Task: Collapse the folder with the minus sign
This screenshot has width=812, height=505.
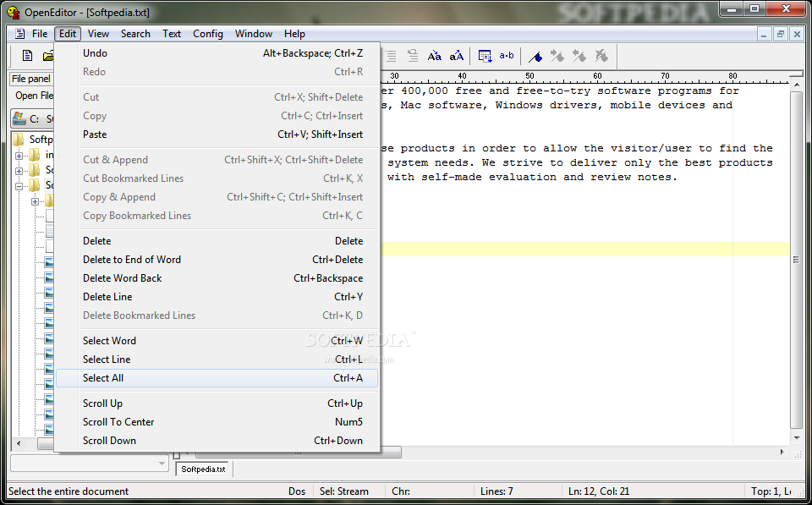Action: pyautogui.click(x=19, y=186)
